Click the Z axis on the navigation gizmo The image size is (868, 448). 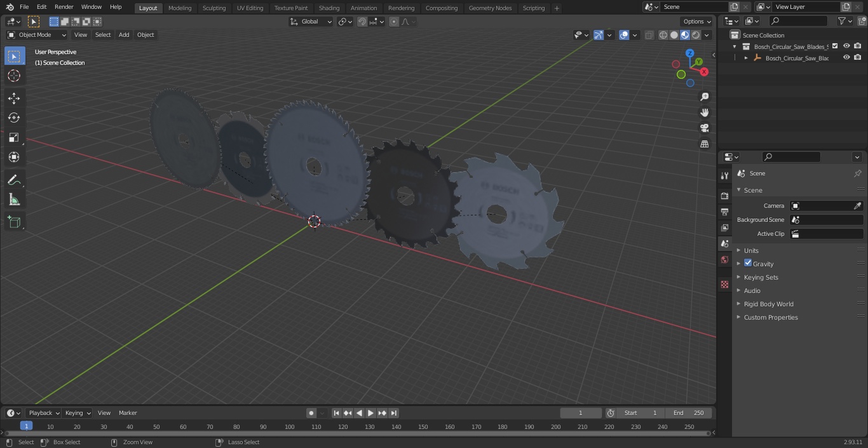tap(690, 53)
